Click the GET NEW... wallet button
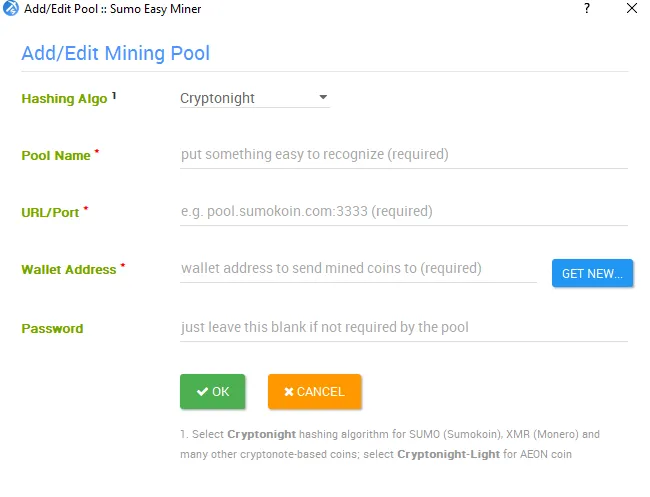This screenshot has height=497, width=650. 592,273
